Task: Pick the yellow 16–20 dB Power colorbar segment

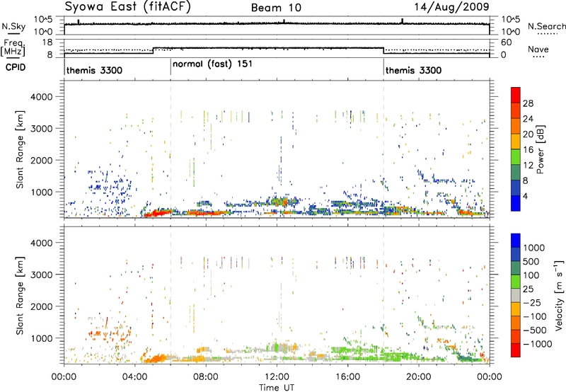Action: click(516, 141)
